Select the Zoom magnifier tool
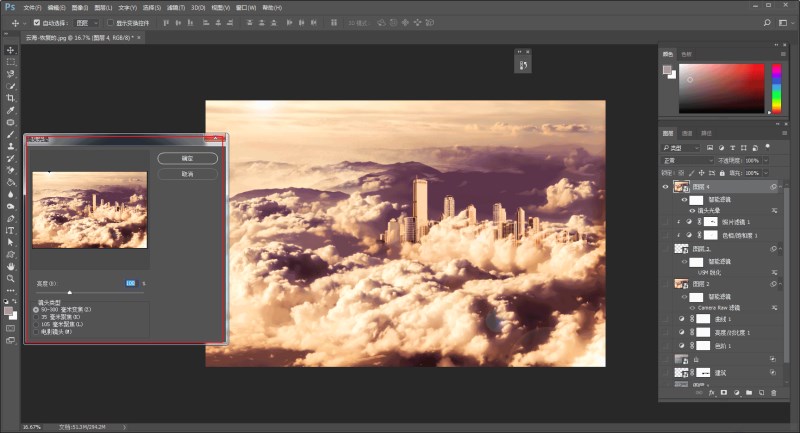Image resolution: width=800 pixels, height=433 pixels. pyautogui.click(x=11, y=278)
